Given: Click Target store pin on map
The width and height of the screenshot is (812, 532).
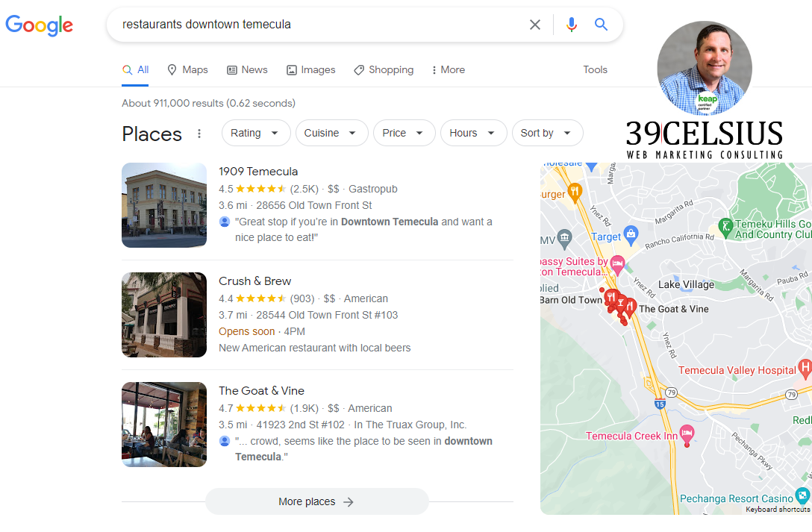Looking at the screenshot, I should pyautogui.click(x=630, y=235).
